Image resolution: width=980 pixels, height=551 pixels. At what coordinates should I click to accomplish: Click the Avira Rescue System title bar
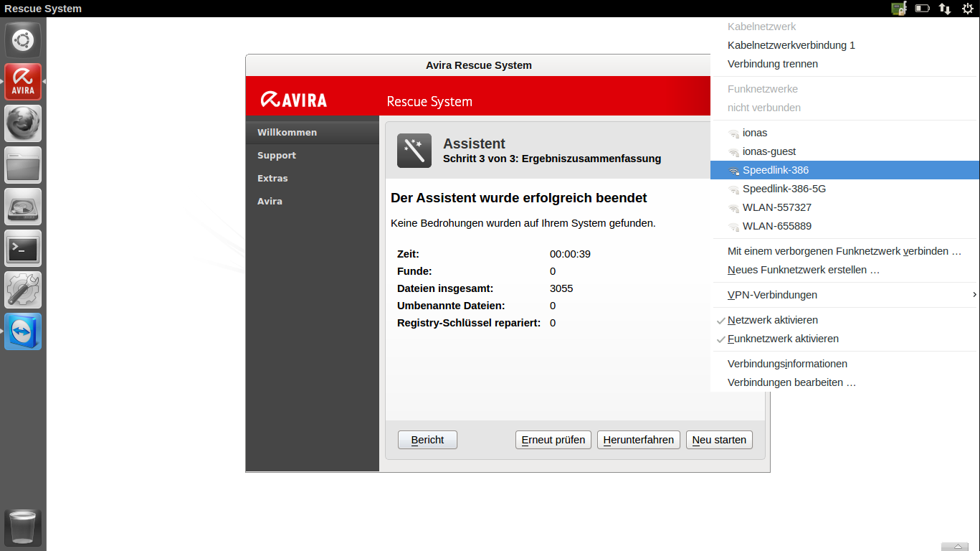click(x=478, y=65)
